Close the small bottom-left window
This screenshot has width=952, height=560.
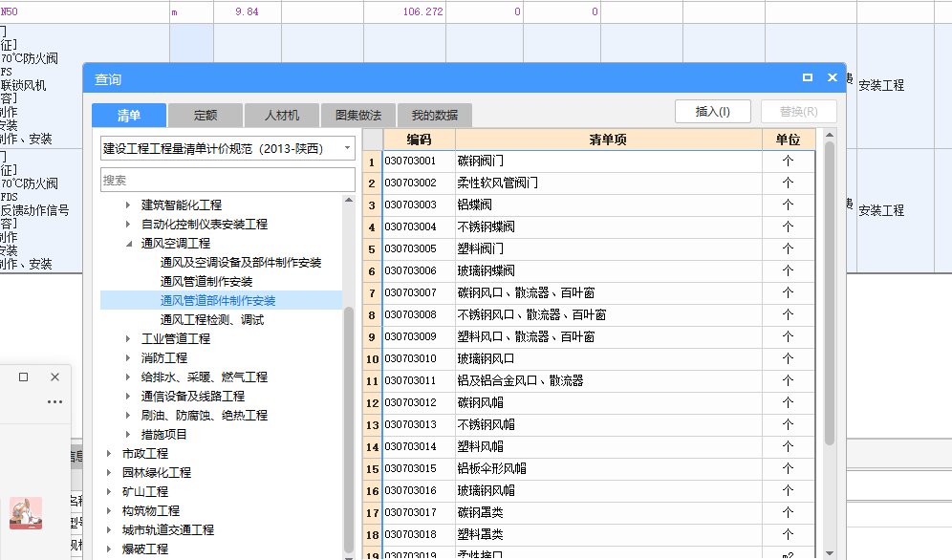(54, 377)
